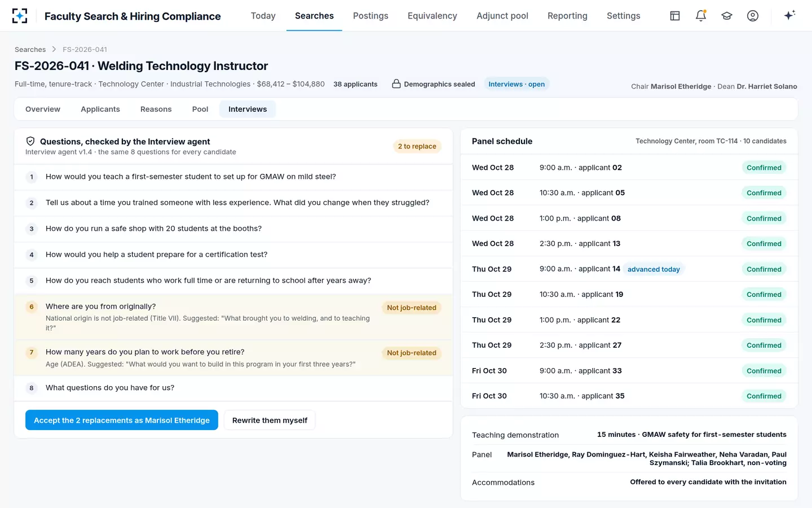Open the notifications bell
The image size is (812, 508).
(x=701, y=16)
